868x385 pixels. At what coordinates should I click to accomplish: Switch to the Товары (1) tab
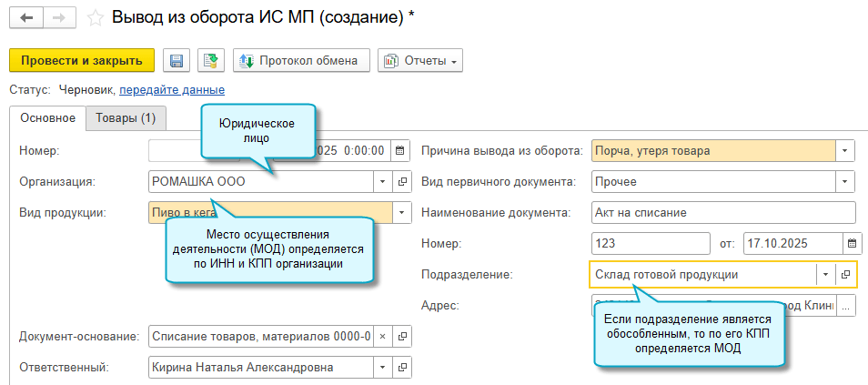[x=126, y=118]
